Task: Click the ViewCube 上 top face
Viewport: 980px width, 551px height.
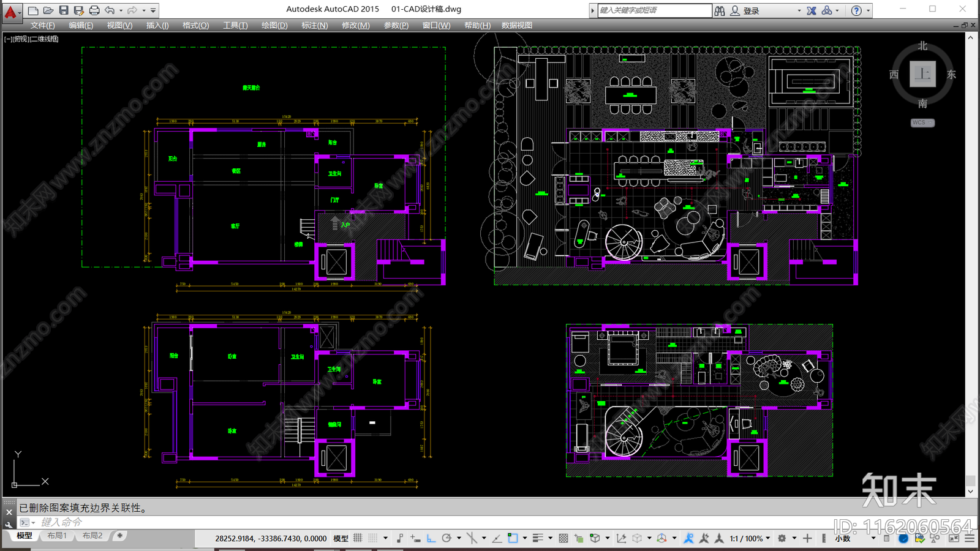Action: coord(922,74)
